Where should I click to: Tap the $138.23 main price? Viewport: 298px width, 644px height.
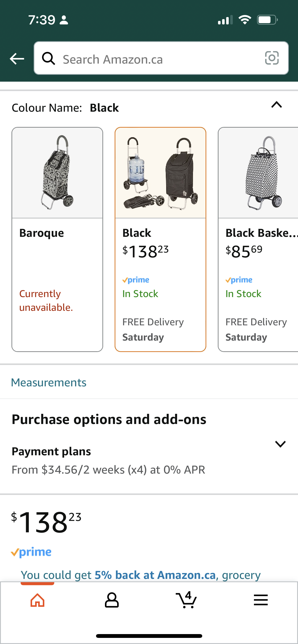pyautogui.click(x=46, y=522)
